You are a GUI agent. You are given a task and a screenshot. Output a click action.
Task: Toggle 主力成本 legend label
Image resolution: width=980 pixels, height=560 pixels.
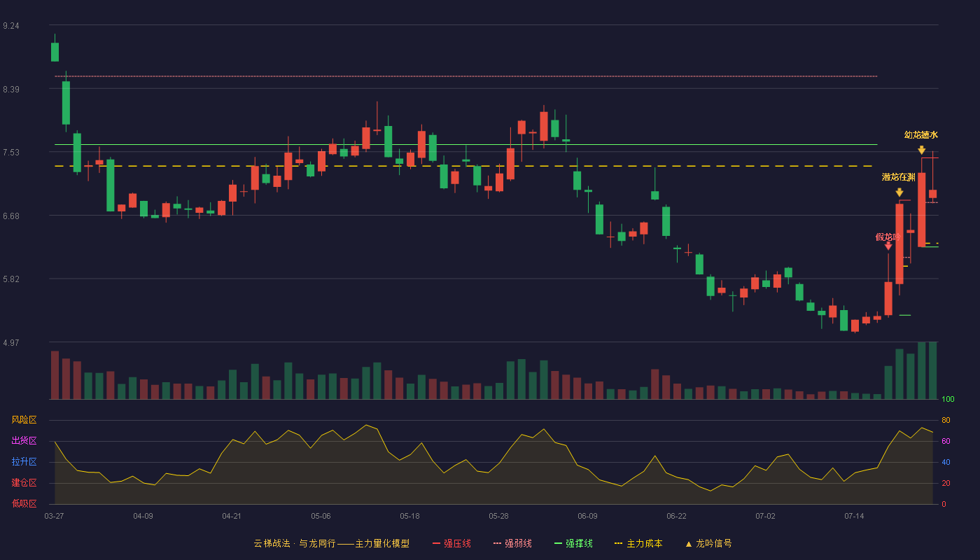[x=644, y=544]
